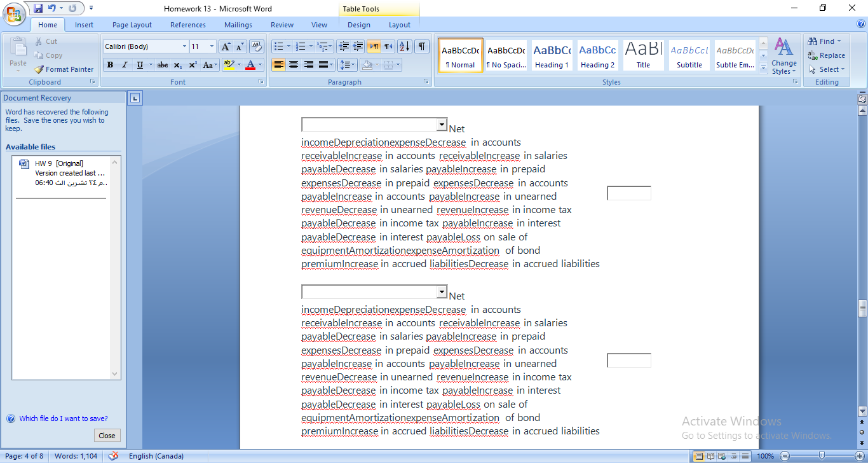Screen dimensions: 868x463
Task: Open the Review tab
Action: click(x=282, y=25)
